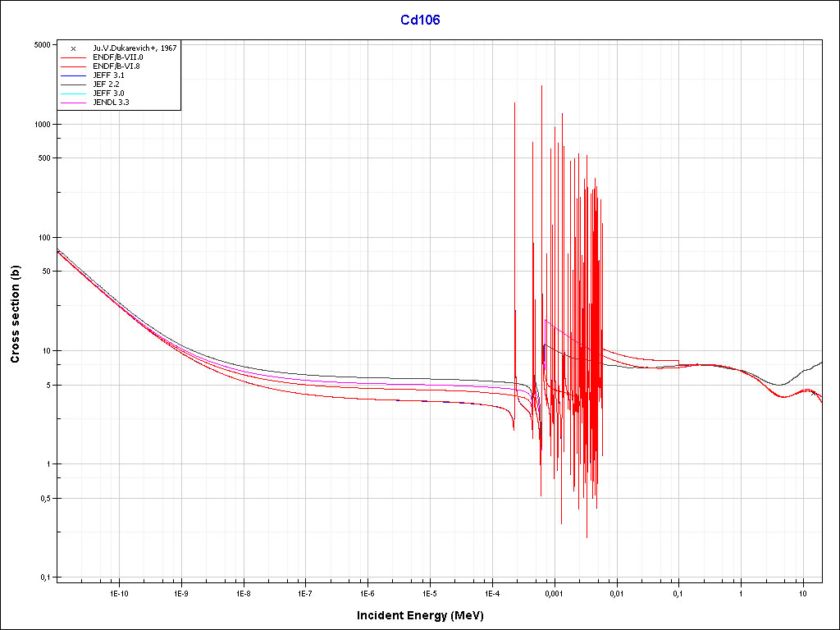Click the ENDF/B-VII.0 legend label
Image resolution: width=840 pixels, height=630 pixels.
point(117,57)
